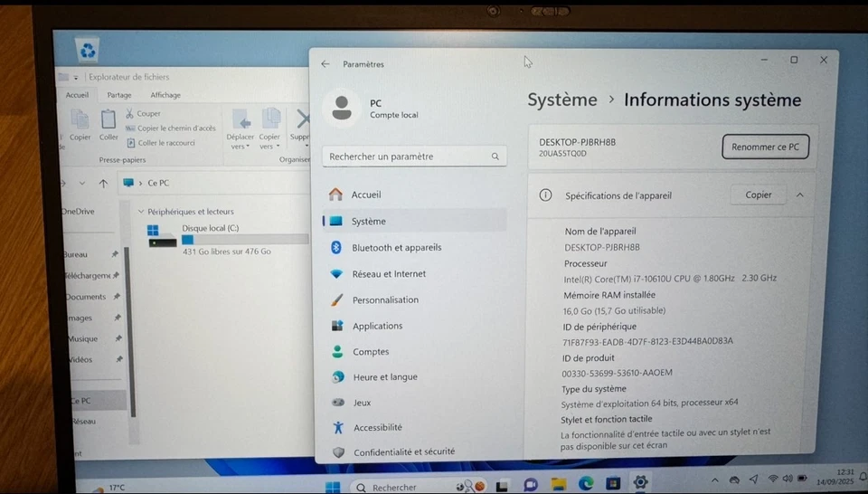Go back with the Paramètres back arrow
868x494 pixels.
(325, 64)
